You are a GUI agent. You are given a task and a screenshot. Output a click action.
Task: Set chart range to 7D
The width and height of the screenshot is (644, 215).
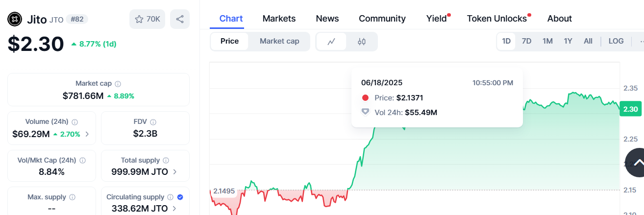pos(526,41)
